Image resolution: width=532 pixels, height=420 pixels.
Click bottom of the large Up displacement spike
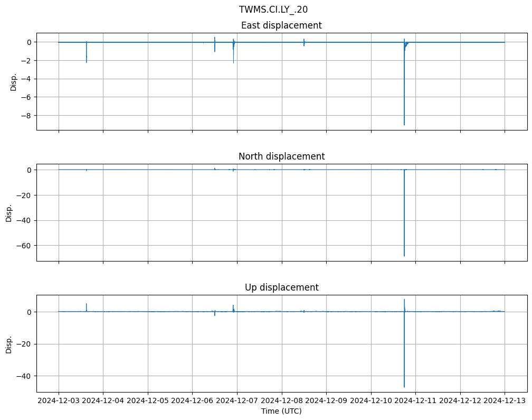click(x=404, y=387)
